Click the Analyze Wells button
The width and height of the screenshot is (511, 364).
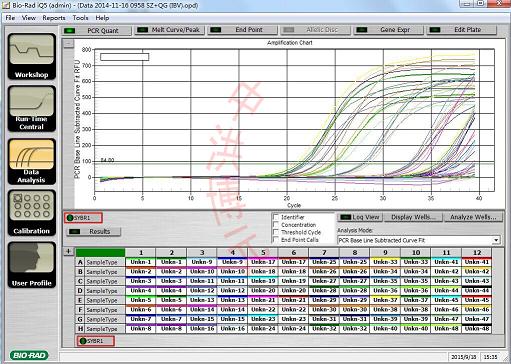pos(473,217)
